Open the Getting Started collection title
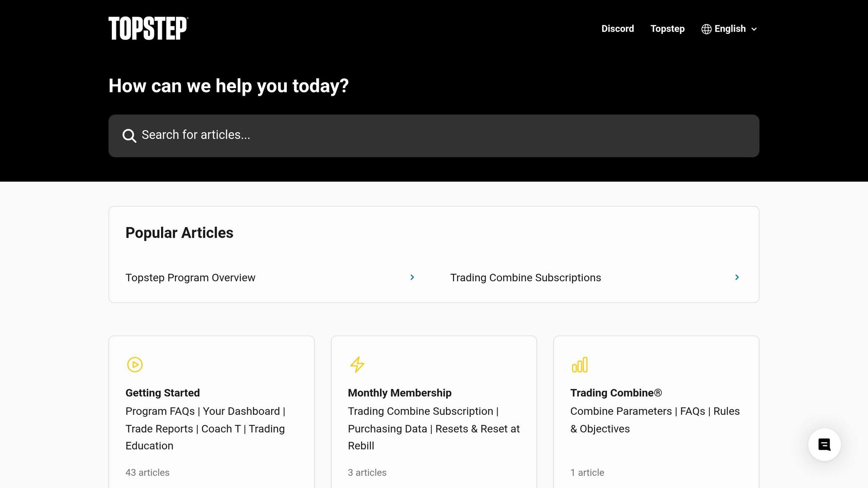The width and height of the screenshot is (868, 488). (x=162, y=393)
